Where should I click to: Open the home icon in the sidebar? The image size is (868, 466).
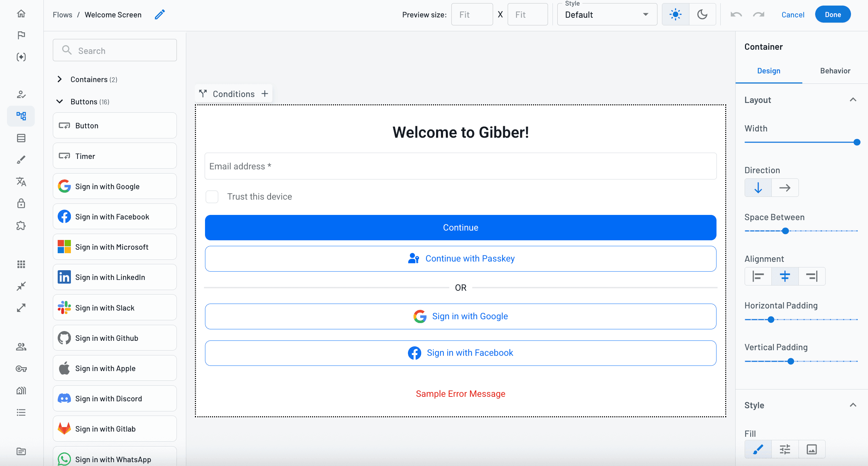coord(21,14)
